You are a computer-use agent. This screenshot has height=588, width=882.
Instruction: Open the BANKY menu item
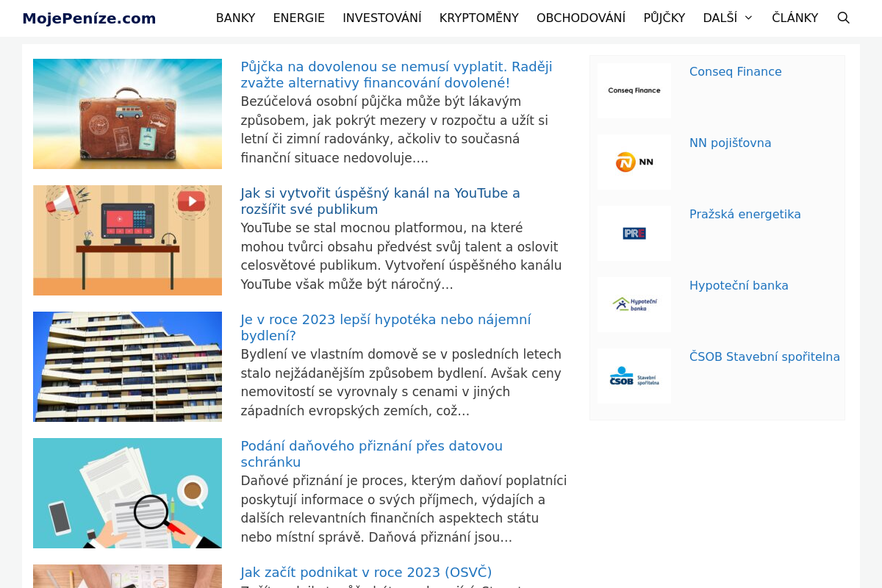tap(235, 18)
